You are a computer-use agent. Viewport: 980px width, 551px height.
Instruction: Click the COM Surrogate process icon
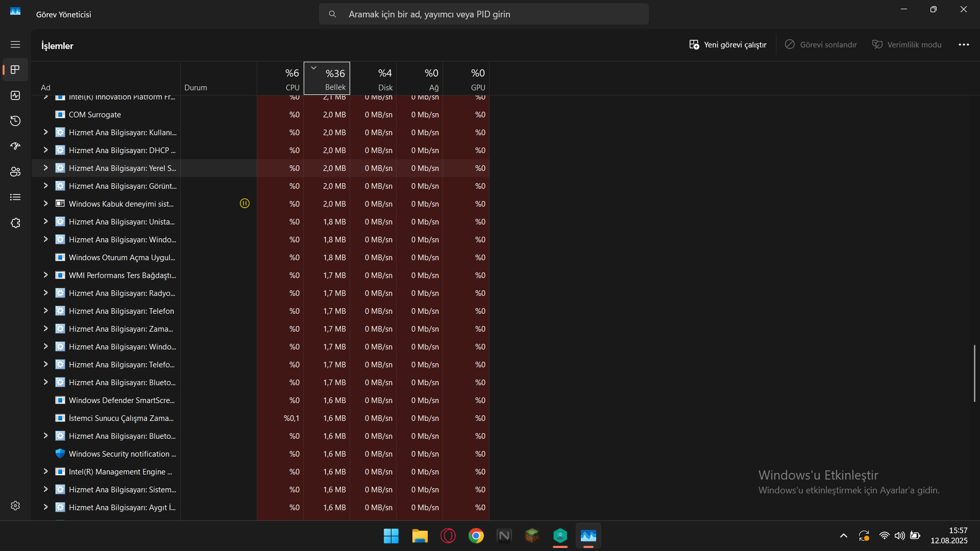60,114
